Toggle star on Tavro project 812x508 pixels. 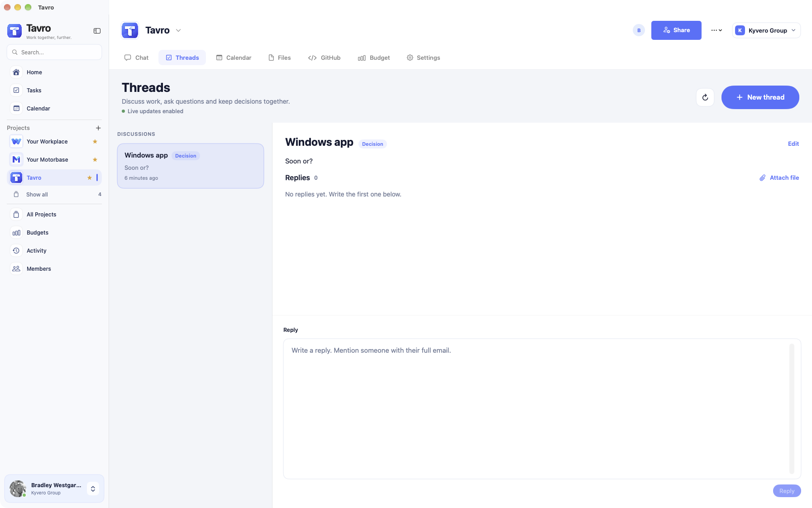coord(90,178)
